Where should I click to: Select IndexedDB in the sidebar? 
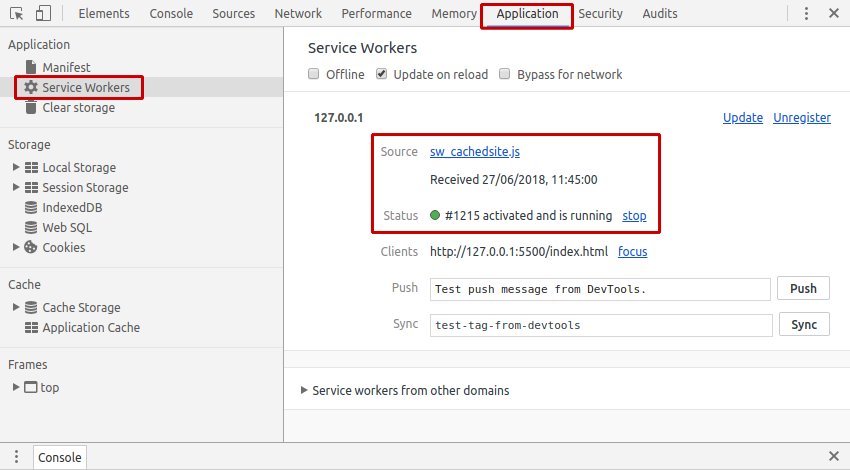pyautogui.click(x=72, y=208)
